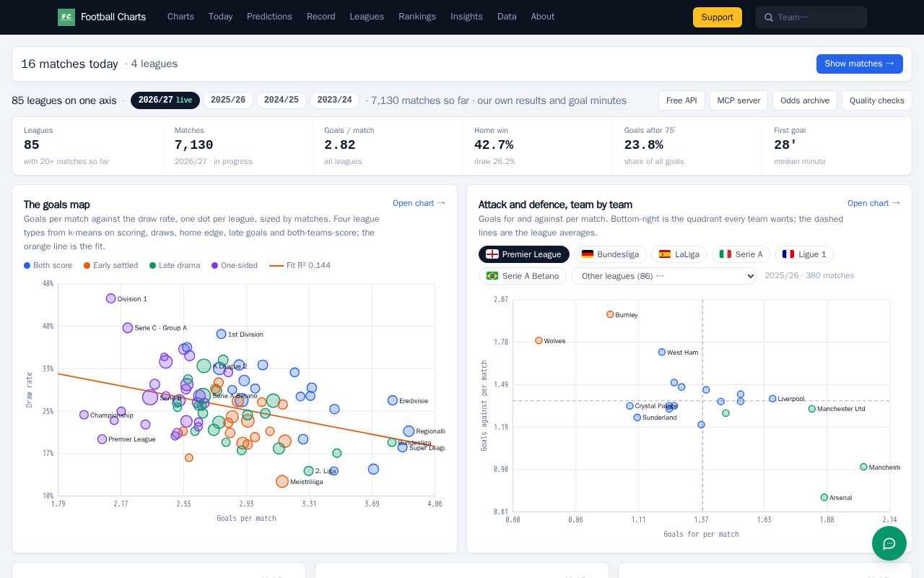Switch to the 2026/27 live season
The width and height of the screenshot is (924, 578).
point(165,100)
